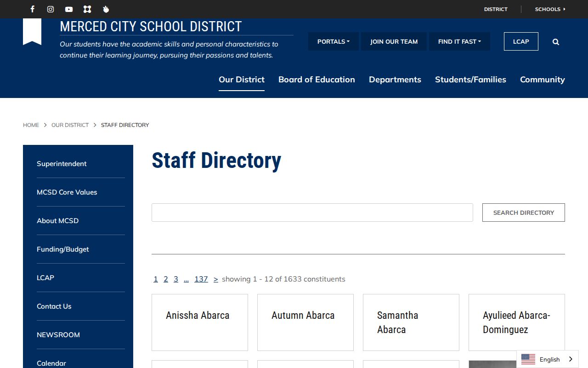Open Funding/Budget in the sidebar
This screenshot has height=368, width=588.
63,249
